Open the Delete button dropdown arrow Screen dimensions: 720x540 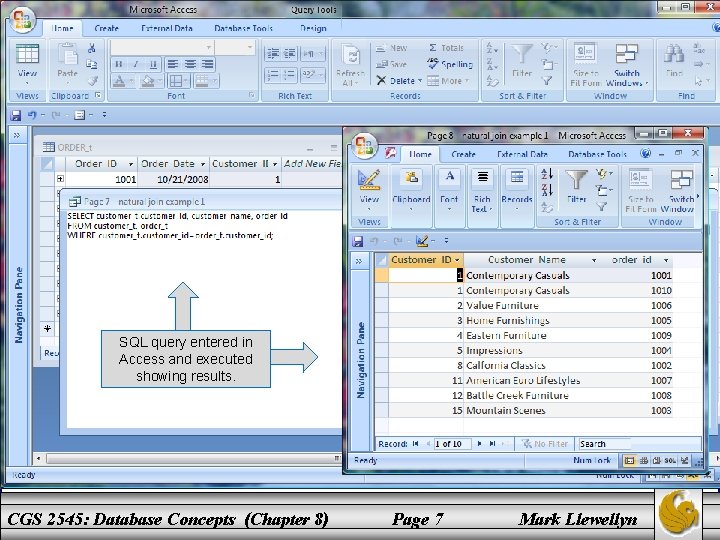(420, 81)
